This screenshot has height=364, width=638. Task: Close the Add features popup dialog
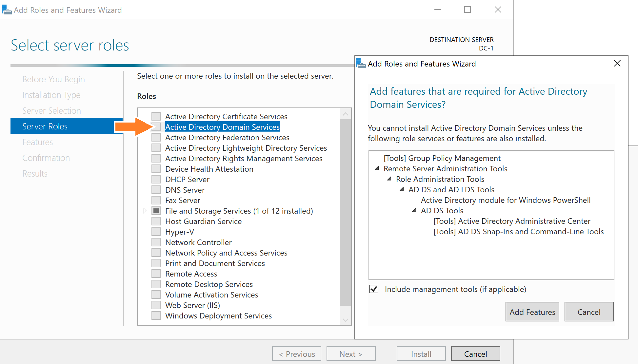[x=617, y=64]
